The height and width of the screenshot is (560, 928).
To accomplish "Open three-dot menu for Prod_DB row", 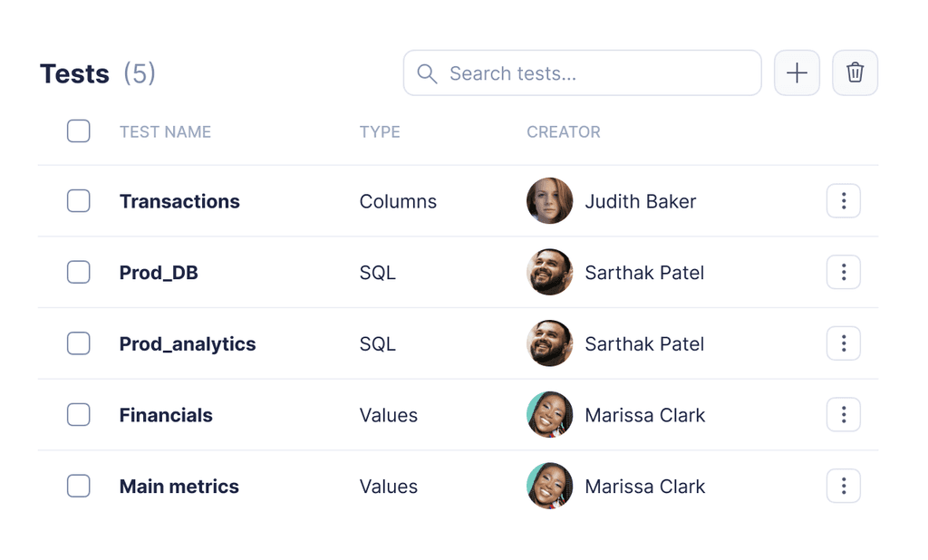I will tap(844, 273).
